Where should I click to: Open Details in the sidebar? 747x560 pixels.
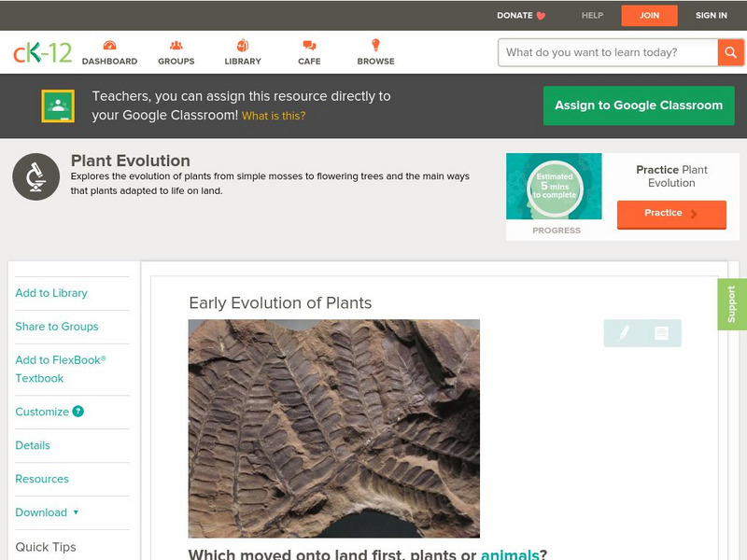[x=33, y=445]
